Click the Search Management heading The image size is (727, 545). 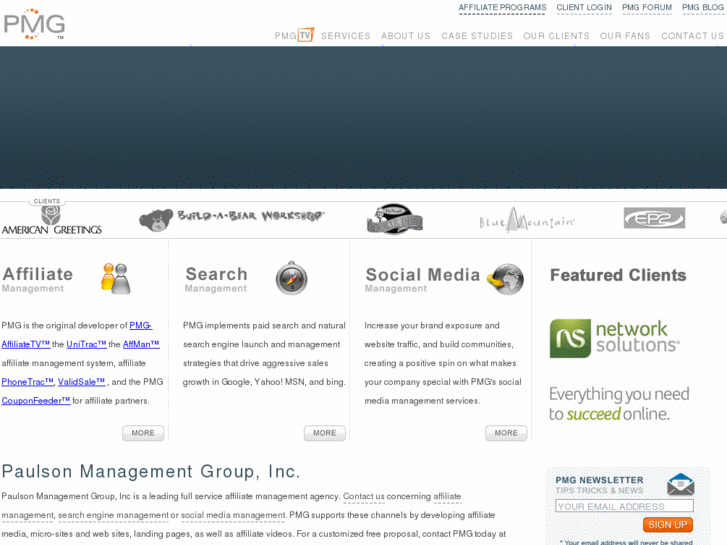(216, 279)
